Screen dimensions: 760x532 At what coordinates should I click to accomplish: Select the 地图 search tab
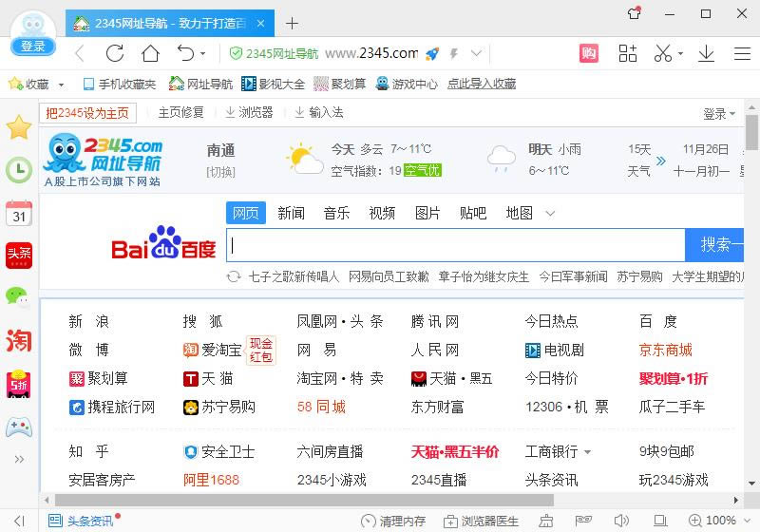pyautogui.click(x=519, y=213)
